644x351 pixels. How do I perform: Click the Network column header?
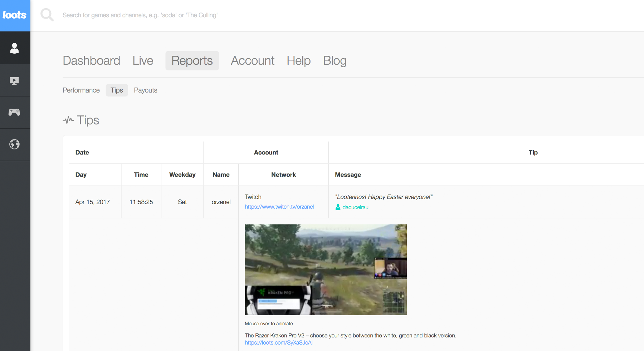point(284,175)
